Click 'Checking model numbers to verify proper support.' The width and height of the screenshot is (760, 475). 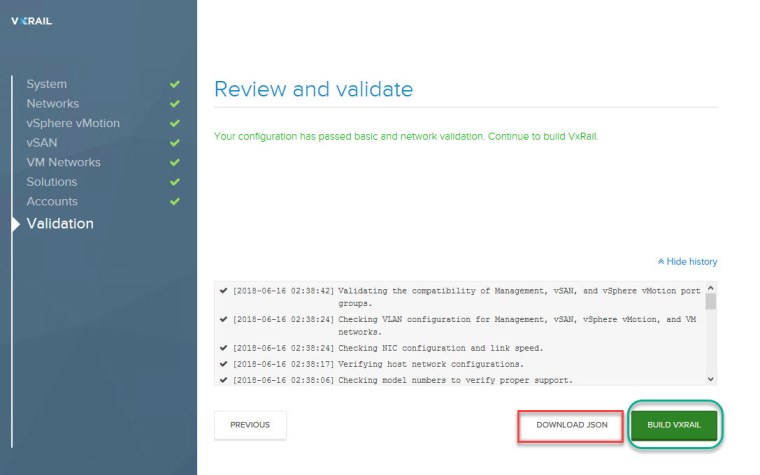[x=455, y=380]
